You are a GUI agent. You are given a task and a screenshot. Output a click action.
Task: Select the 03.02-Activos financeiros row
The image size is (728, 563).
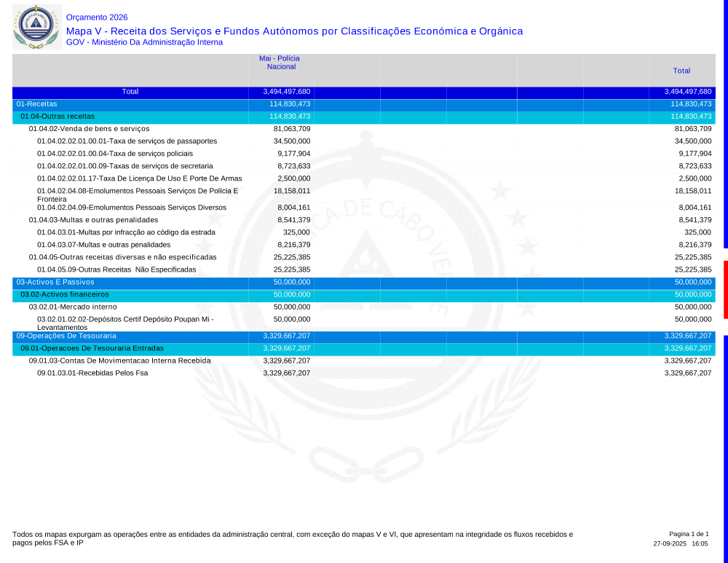tap(65, 294)
